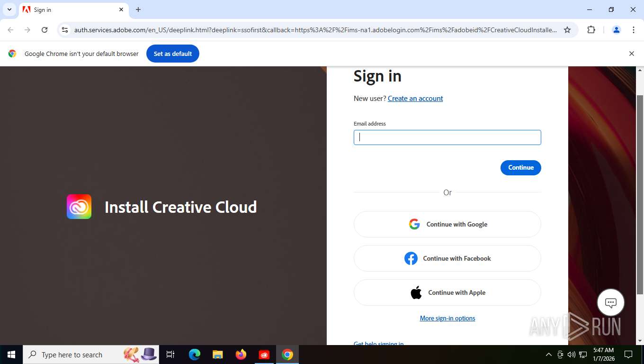Open More sign-in options link
644x364 pixels.
pos(447,318)
